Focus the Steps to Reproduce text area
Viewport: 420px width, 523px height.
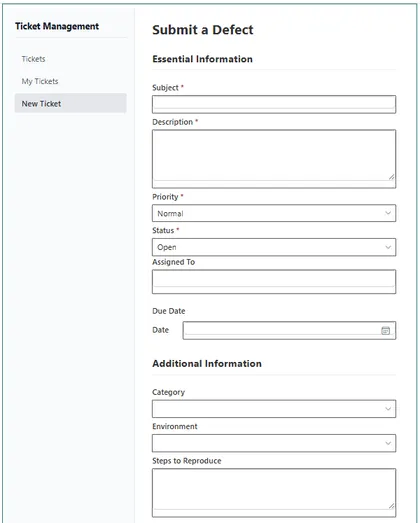[x=274, y=493]
